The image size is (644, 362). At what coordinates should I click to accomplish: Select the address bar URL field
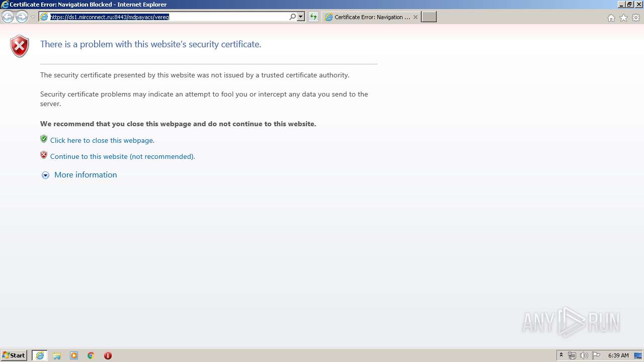point(168,17)
